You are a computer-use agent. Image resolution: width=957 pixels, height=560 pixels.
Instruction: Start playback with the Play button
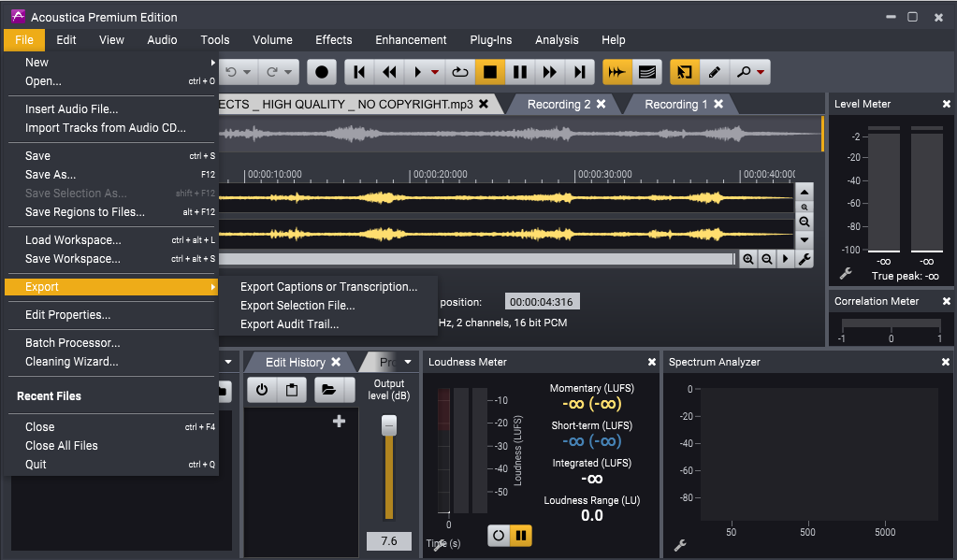pos(418,72)
